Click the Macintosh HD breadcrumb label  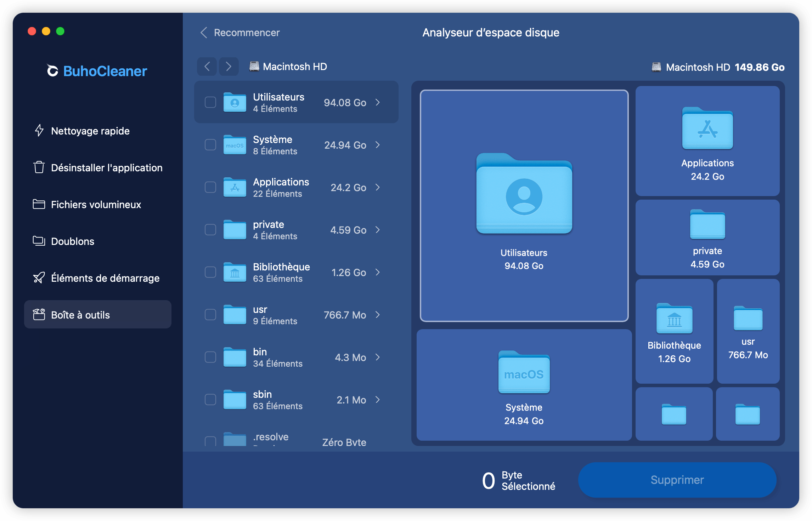(295, 67)
